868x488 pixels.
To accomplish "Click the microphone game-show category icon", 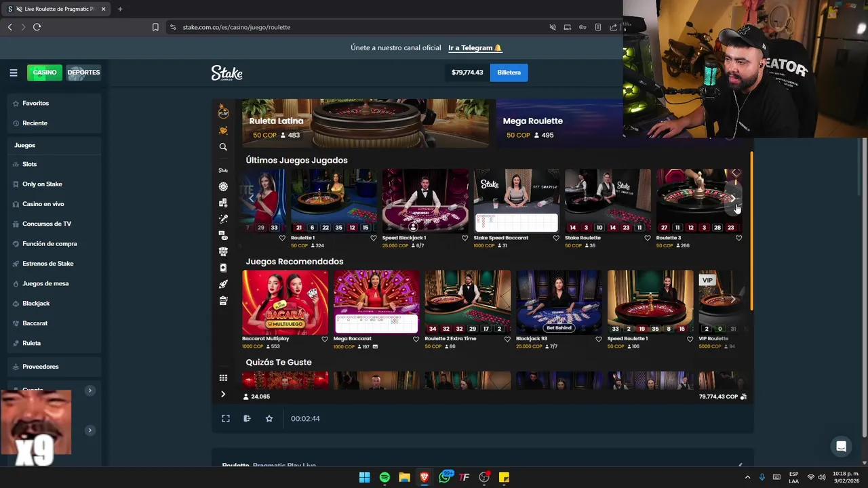I will pyautogui.click(x=223, y=219).
